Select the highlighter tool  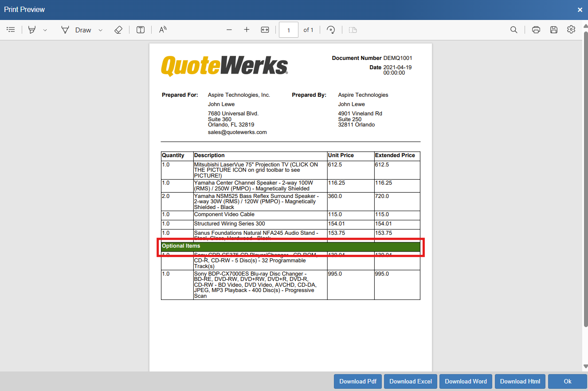point(32,30)
